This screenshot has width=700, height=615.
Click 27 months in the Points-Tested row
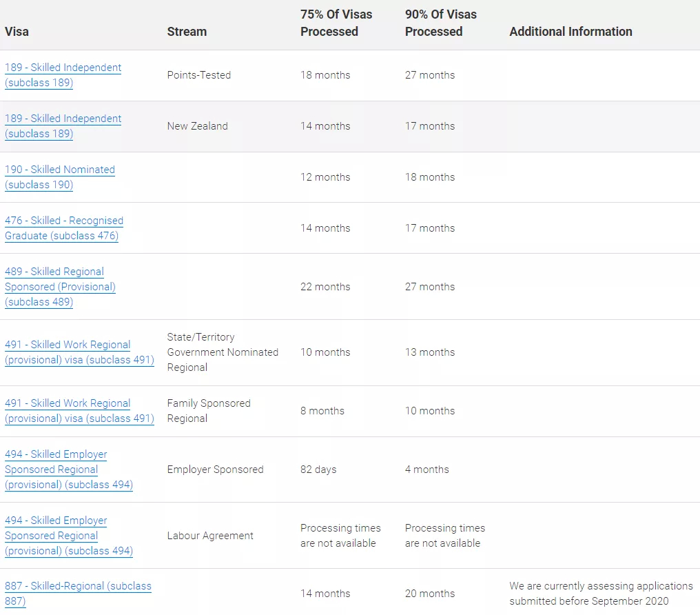point(430,75)
